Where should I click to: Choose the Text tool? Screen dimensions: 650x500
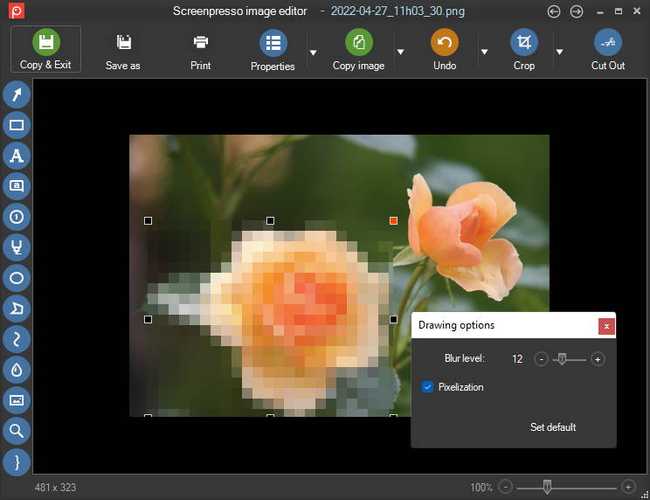click(17, 156)
